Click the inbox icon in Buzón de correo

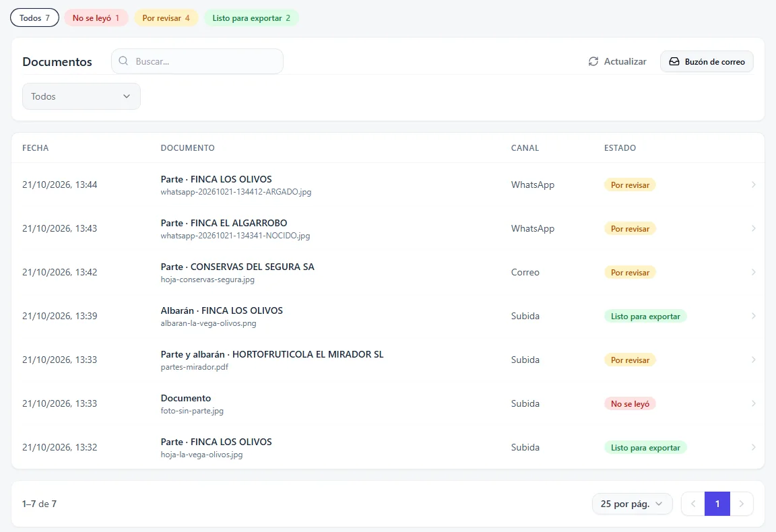(x=674, y=61)
